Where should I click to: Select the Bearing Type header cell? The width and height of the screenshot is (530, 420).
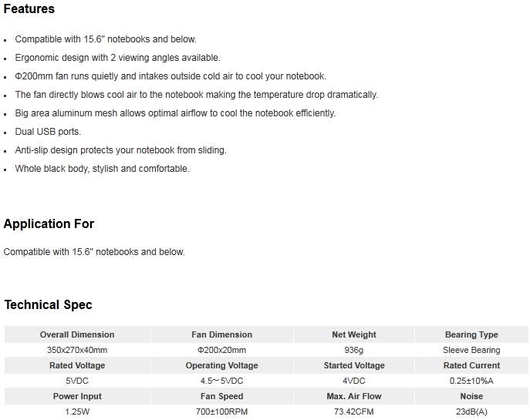click(471, 334)
